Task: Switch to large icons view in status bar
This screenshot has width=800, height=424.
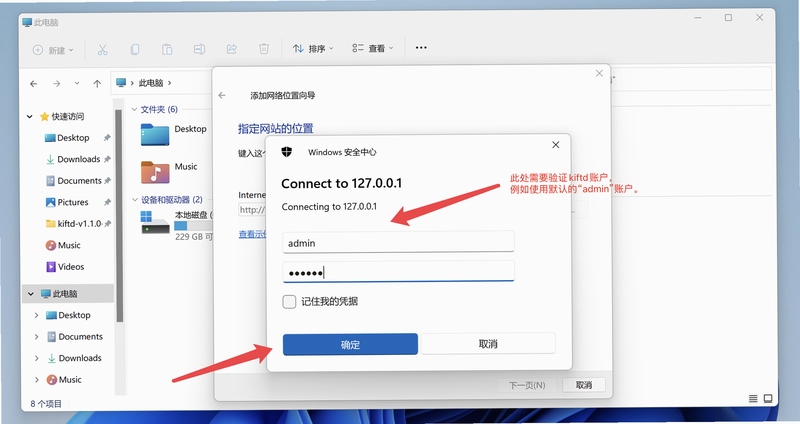Action: click(768, 398)
